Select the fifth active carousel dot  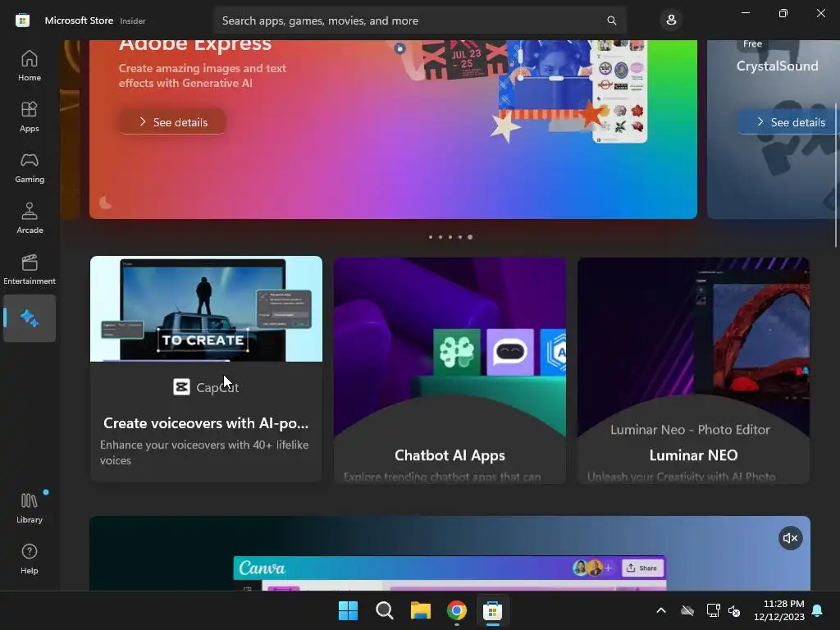click(470, 237)
